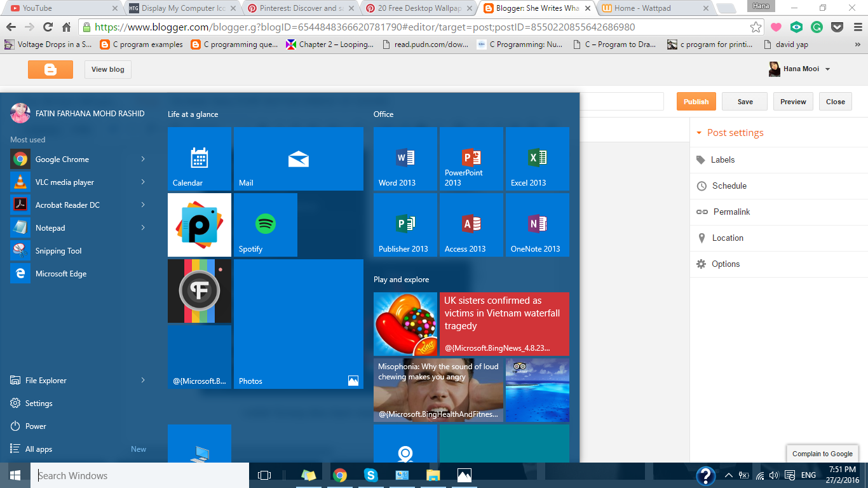The width and height of the screenshot is (868, 488).
Task: Click the View blog button
Action: click(x=108, y=69)
